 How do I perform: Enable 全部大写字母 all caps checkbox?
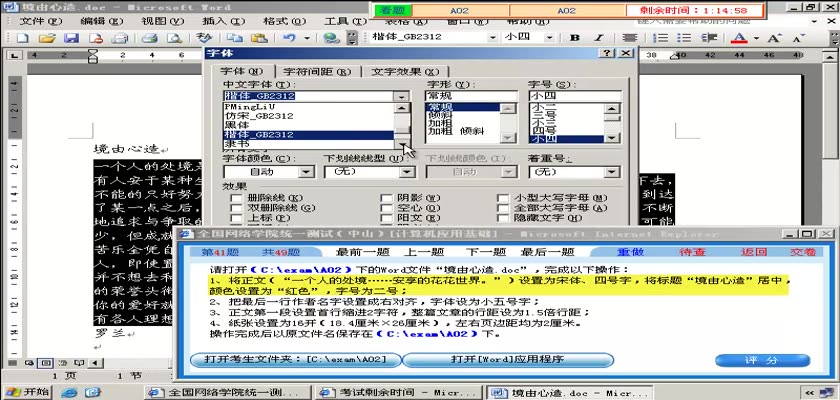(x=502, y=208)
